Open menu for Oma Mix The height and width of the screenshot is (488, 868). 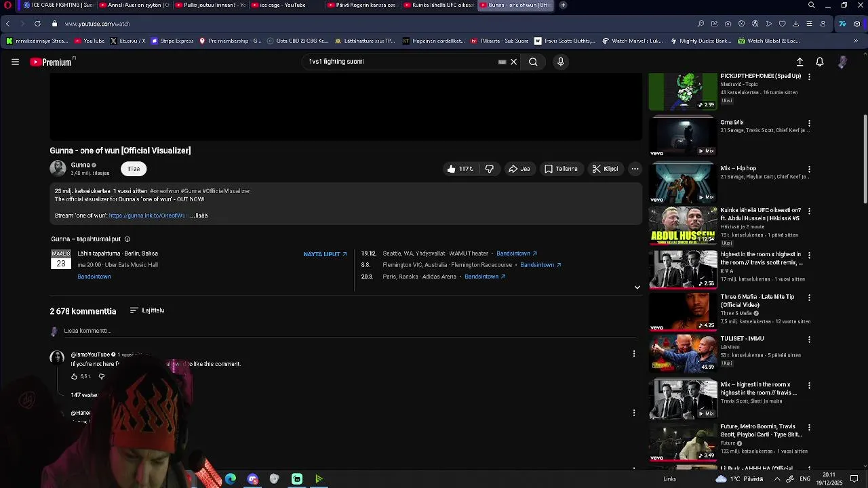[809, 124]
